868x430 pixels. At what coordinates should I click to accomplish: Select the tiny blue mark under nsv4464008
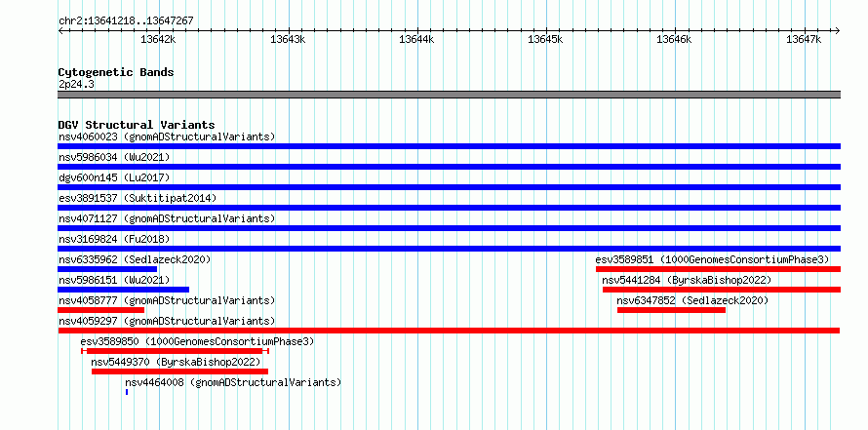(127, 392)
